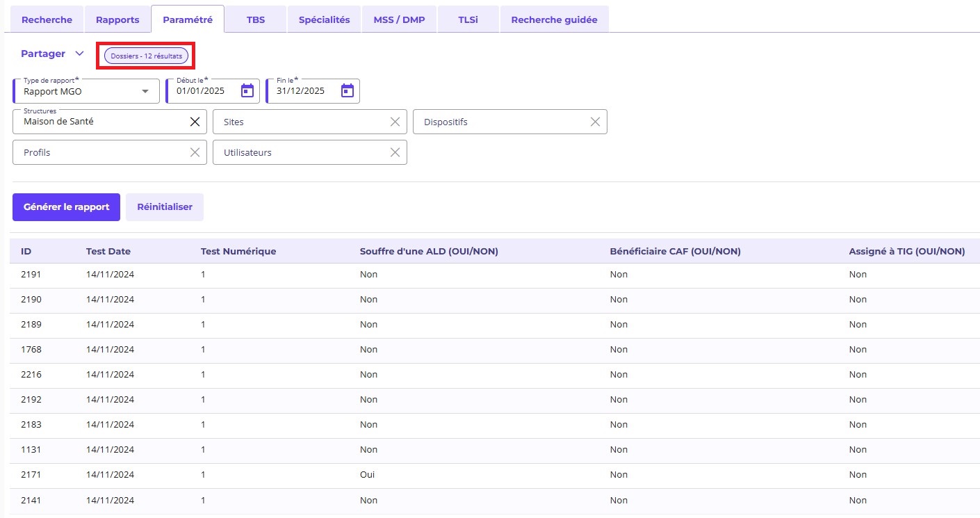Switch to the Recherche tab
980x518 pixels.
point(47,20)
